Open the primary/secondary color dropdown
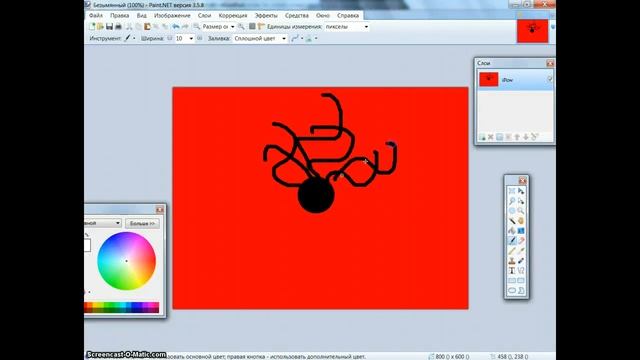The image size is (640, 360). 103,223
